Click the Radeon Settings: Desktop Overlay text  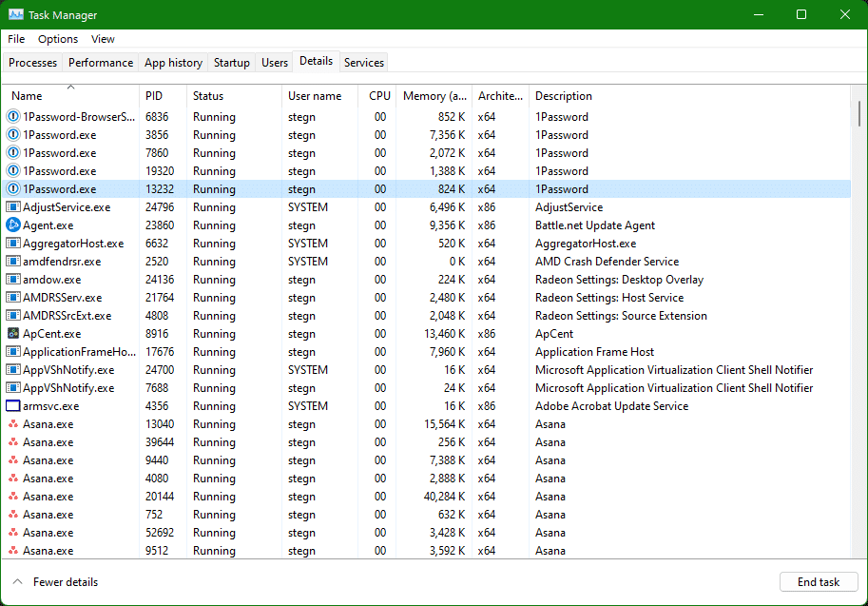pos(619,279)
